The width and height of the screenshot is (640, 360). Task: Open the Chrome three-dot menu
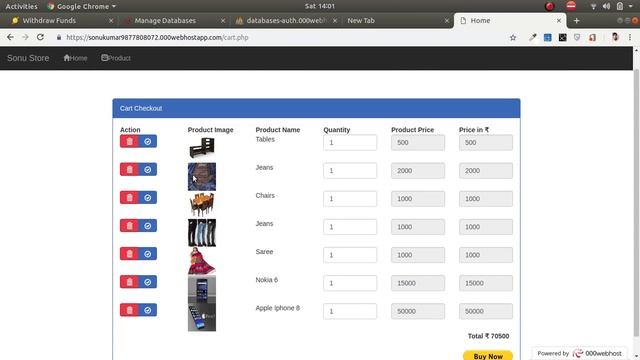(630, 38)
